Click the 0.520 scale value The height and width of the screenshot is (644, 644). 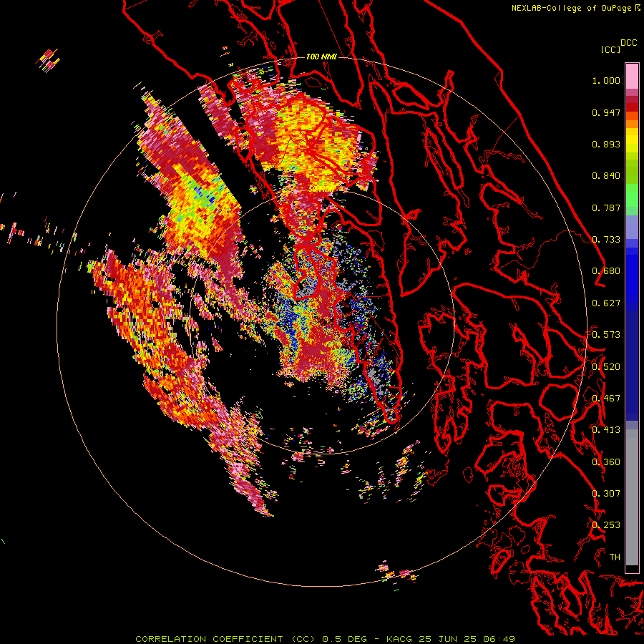coord(606,366)
